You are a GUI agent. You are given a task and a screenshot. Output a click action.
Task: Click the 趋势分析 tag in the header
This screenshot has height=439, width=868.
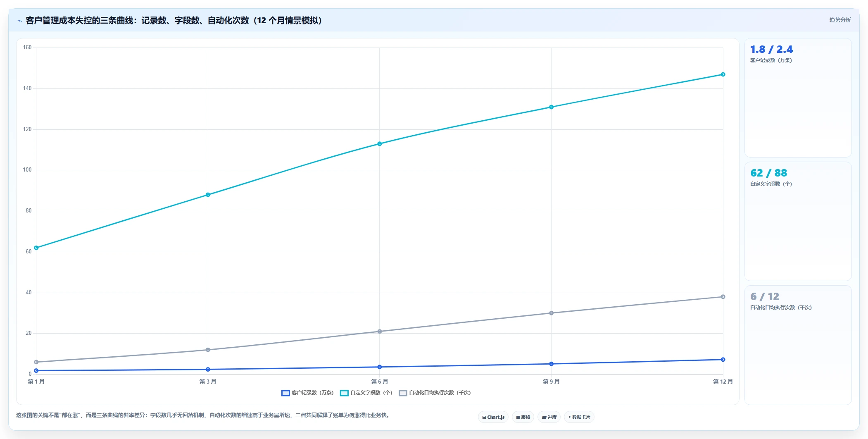(x=840, y=20)
